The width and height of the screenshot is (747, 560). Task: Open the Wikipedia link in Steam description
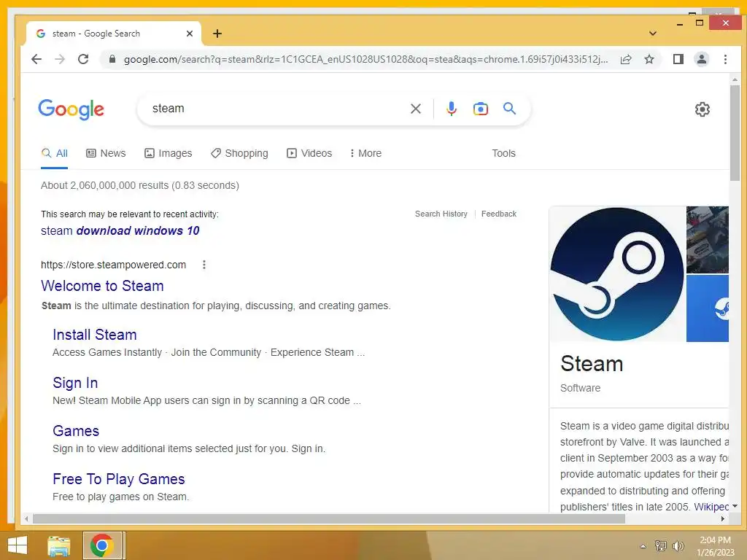pos(711,507)
